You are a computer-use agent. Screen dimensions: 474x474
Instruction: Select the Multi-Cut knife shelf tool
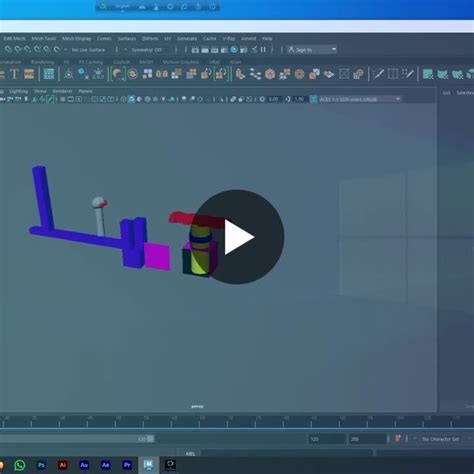[x=378, y=74]
